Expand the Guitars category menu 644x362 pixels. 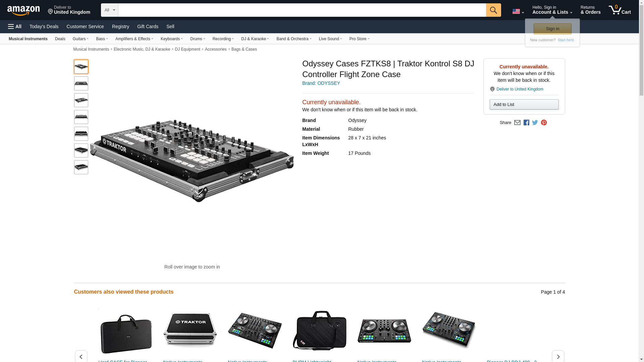tap(80, 39)
